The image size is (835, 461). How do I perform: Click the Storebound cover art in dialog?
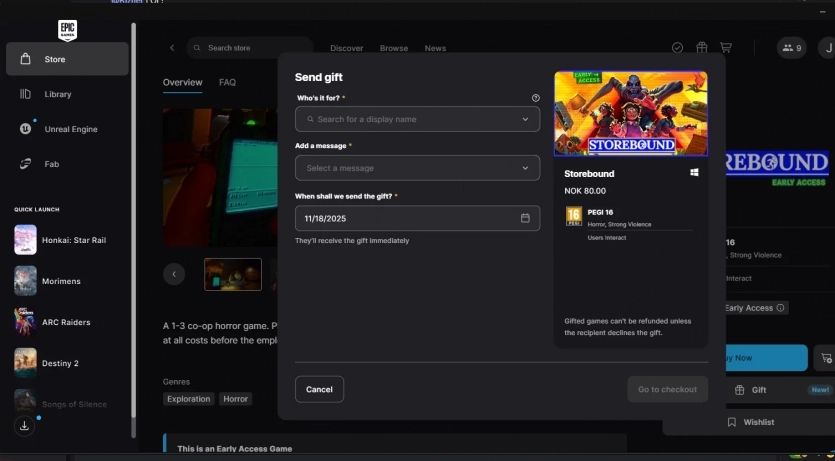631,114
